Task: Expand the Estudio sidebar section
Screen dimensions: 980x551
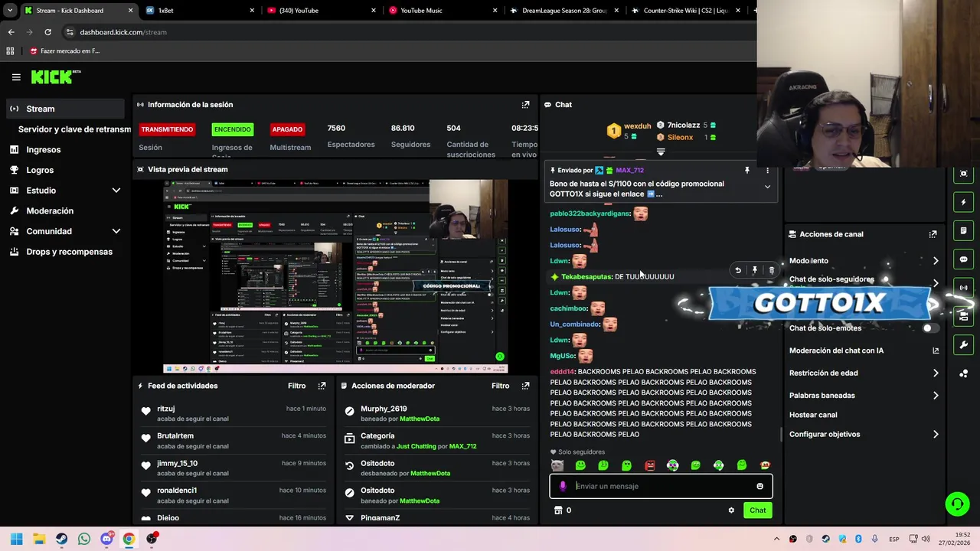Action: tap(116, 191)
